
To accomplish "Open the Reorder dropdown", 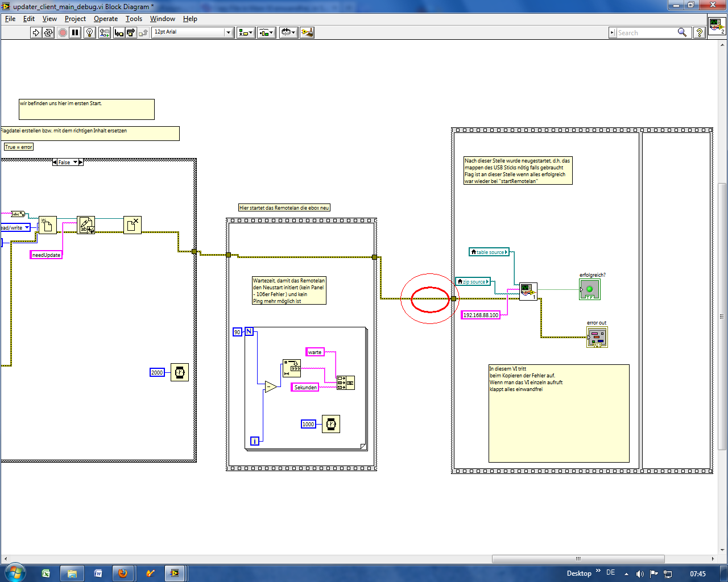I will (288, 32).
